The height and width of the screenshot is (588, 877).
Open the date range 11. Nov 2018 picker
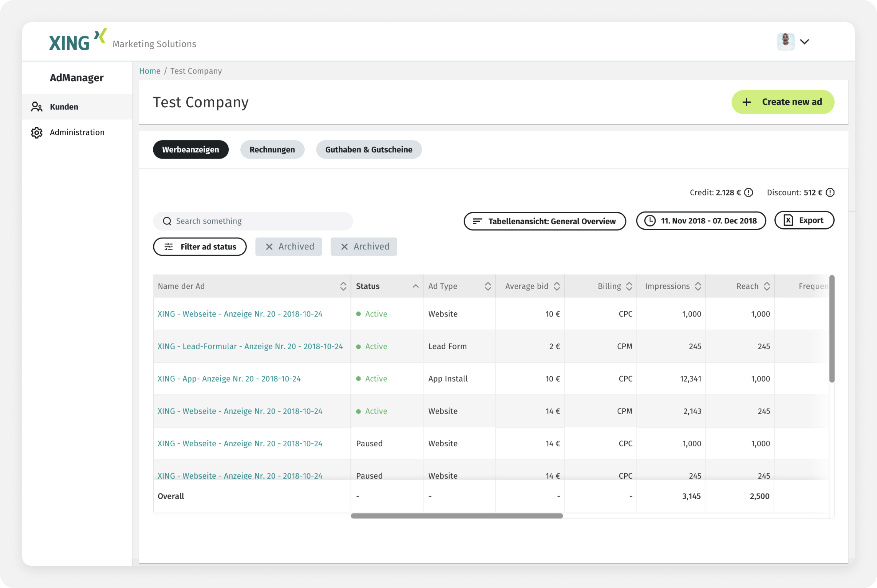(701, 221)
